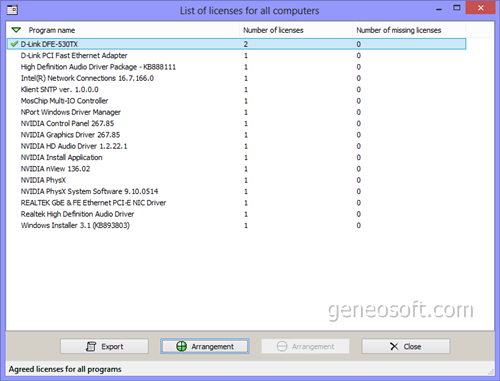Click status text Agreed licenses for all programs

[65, 369]
